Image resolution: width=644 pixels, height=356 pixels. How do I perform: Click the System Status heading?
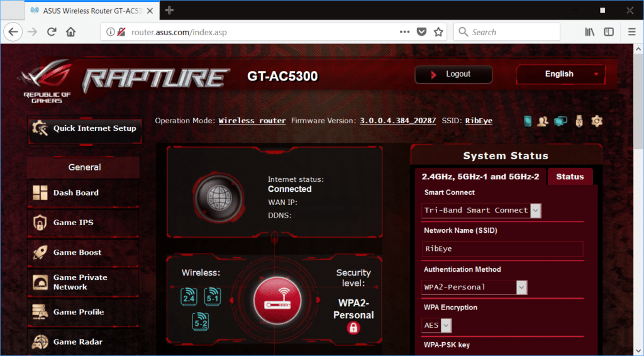506,156
